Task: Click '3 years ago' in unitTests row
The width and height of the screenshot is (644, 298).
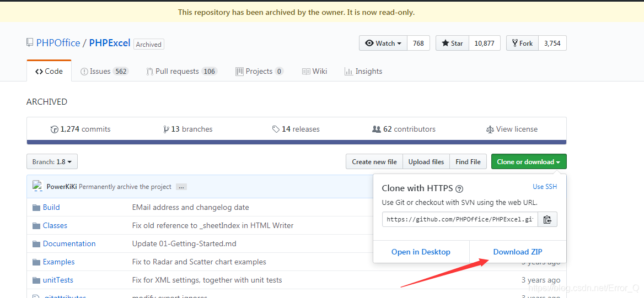Action: (x=540, y=280)
